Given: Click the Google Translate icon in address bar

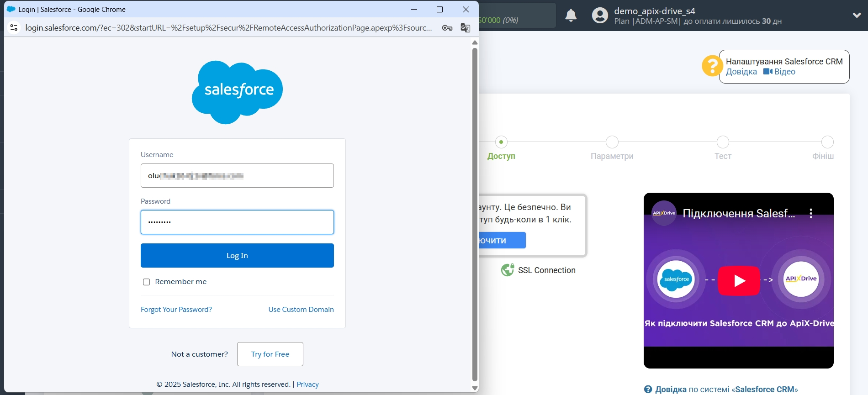Looking at the screenshot, I should coord(466,28).
